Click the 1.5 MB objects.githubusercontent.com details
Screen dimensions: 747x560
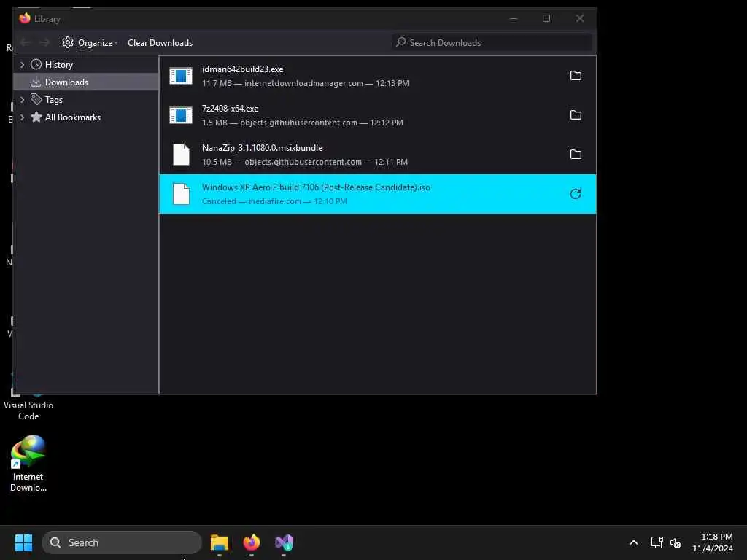point(303,122)
